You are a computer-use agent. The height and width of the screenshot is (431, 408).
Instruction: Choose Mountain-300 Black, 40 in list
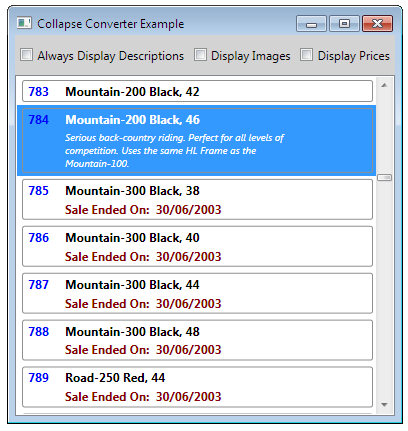click(x=197, y=246)
